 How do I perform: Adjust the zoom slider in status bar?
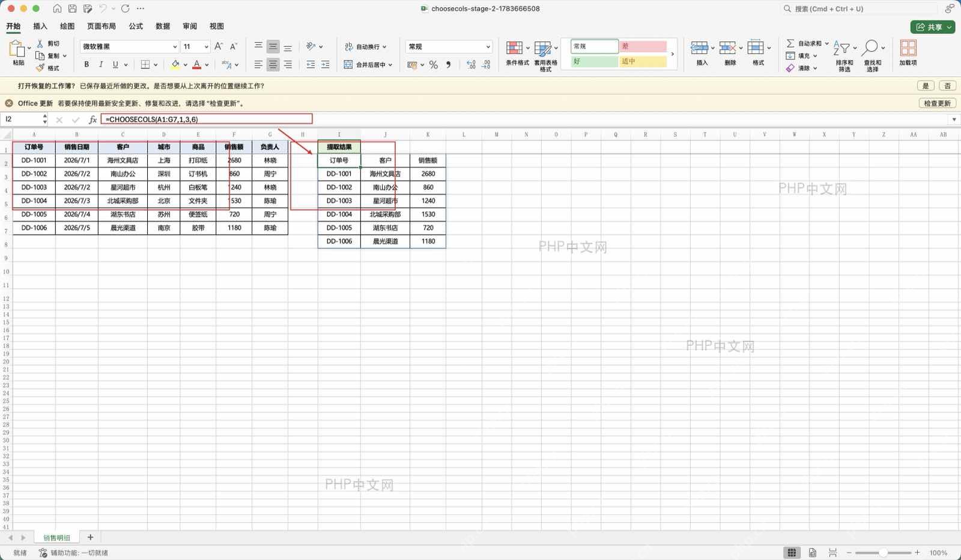pyautogui.click(x=883, y=553)
